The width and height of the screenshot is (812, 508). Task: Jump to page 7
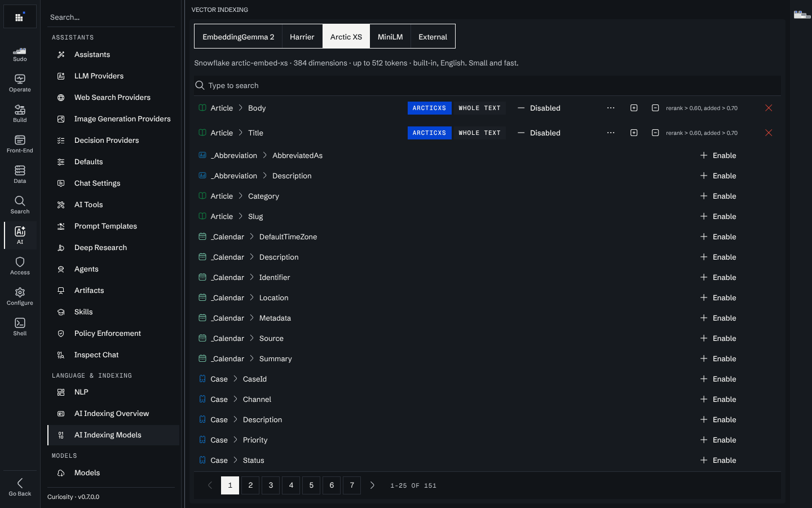352,485
